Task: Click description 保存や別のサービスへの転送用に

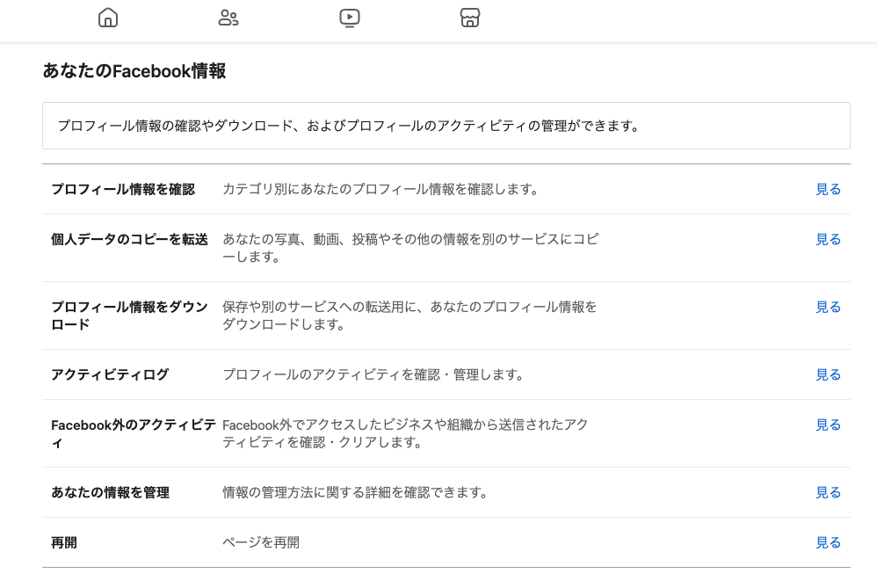Action: (410, 316)
